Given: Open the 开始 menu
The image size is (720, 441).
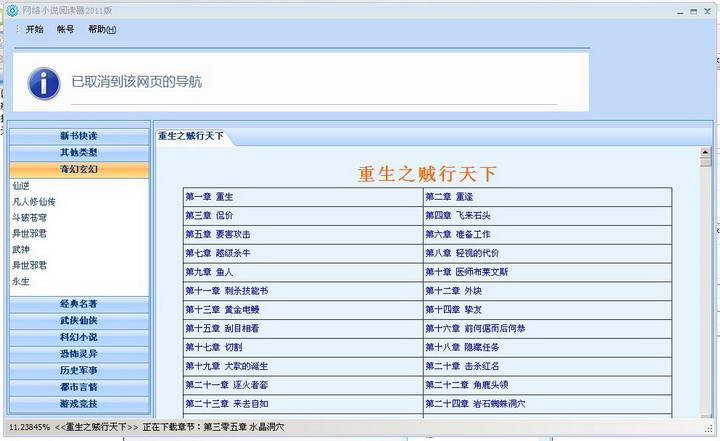Looking at the screenshot, I should coord(34,29).
